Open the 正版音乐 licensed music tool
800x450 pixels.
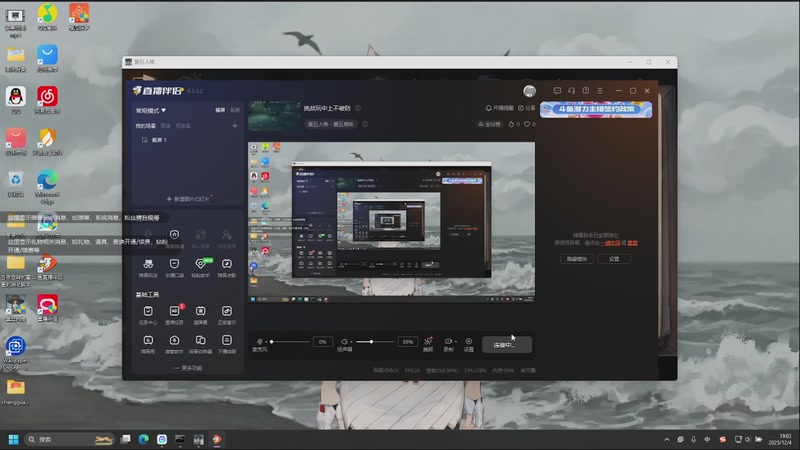tap(227, 314)
